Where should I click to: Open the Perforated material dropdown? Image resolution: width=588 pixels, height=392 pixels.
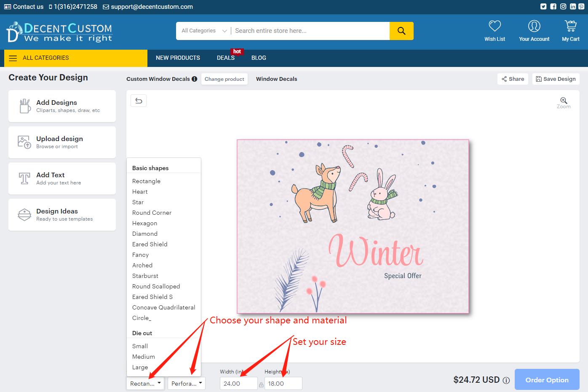[187, 384]
